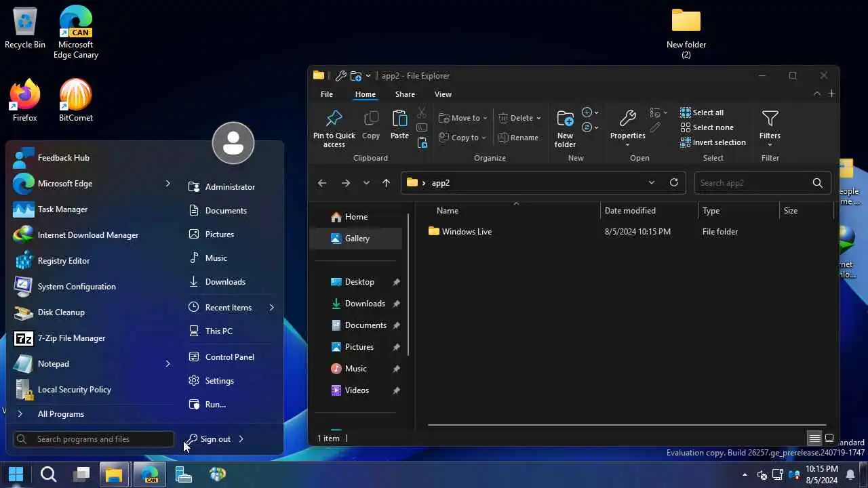Viewport: 868px width, 488px height.
Task: Click Pin to Quick access icon
Action: click(334, 119)
